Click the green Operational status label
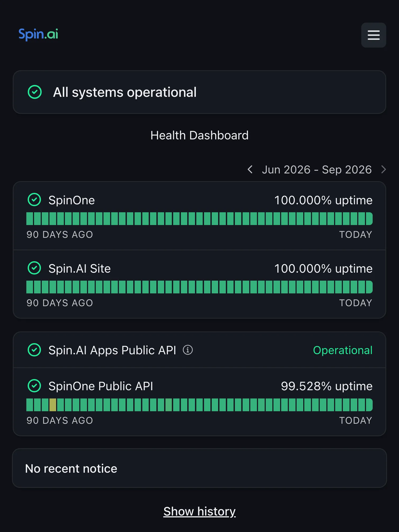This screenshot has height=532, width=399. (343, 350)
